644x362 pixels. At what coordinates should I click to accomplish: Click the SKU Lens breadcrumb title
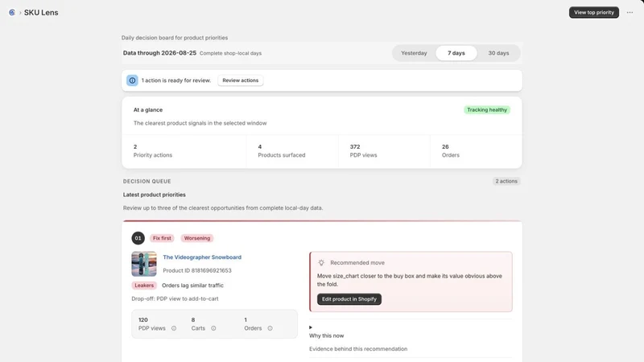click(41, 13)
